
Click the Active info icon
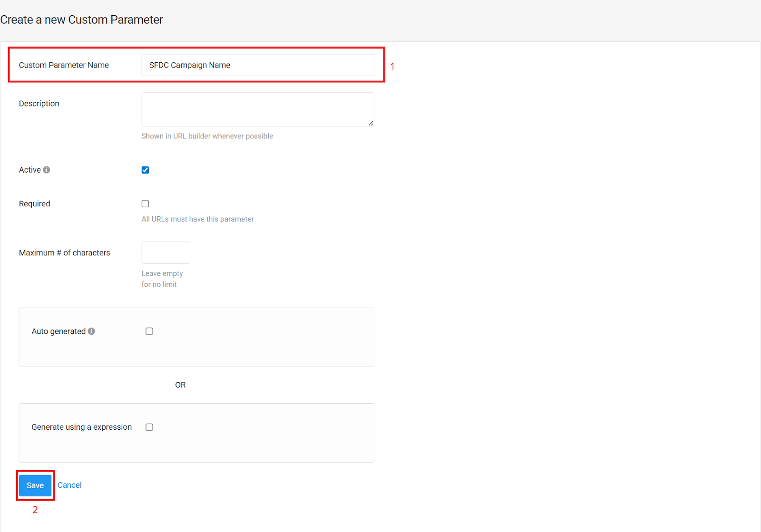coord(47,170)
